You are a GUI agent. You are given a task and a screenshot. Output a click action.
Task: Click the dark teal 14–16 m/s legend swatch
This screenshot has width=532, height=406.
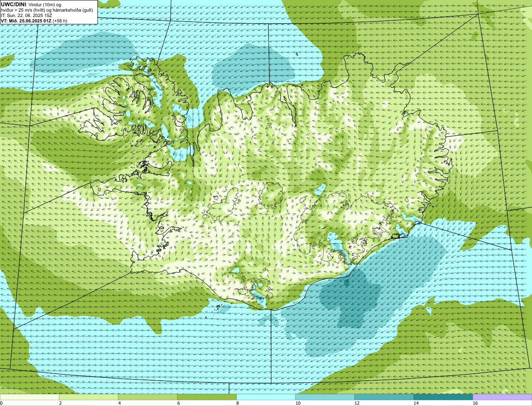(443, 397)
